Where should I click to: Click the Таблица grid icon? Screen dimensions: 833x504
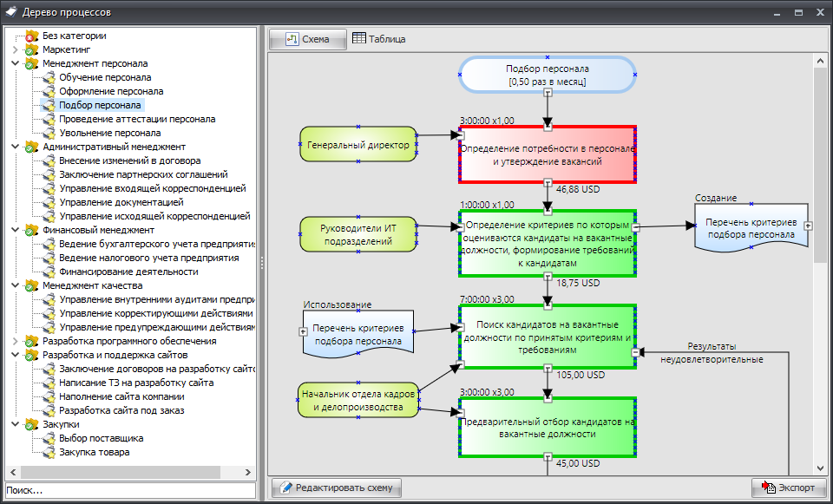click(x=359, y=39)
